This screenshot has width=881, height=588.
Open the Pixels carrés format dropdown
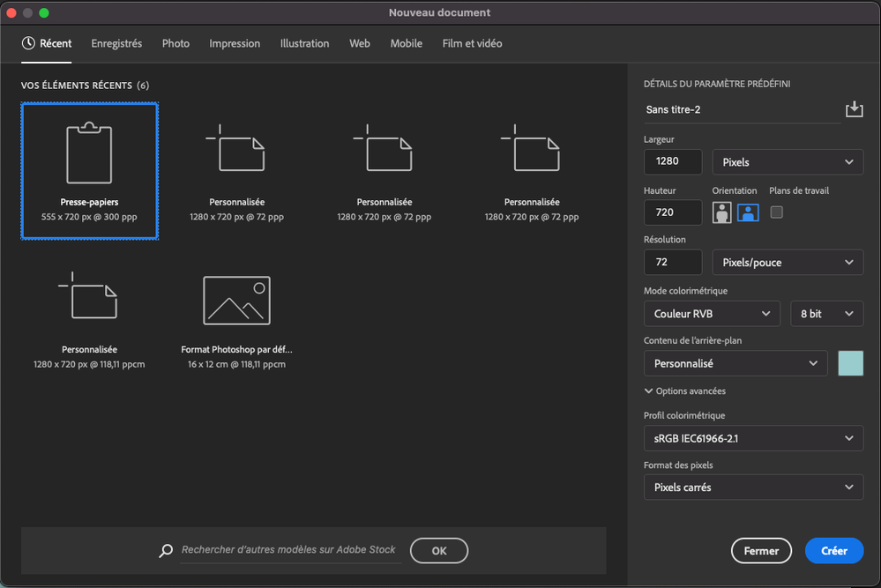pos(753,487)
